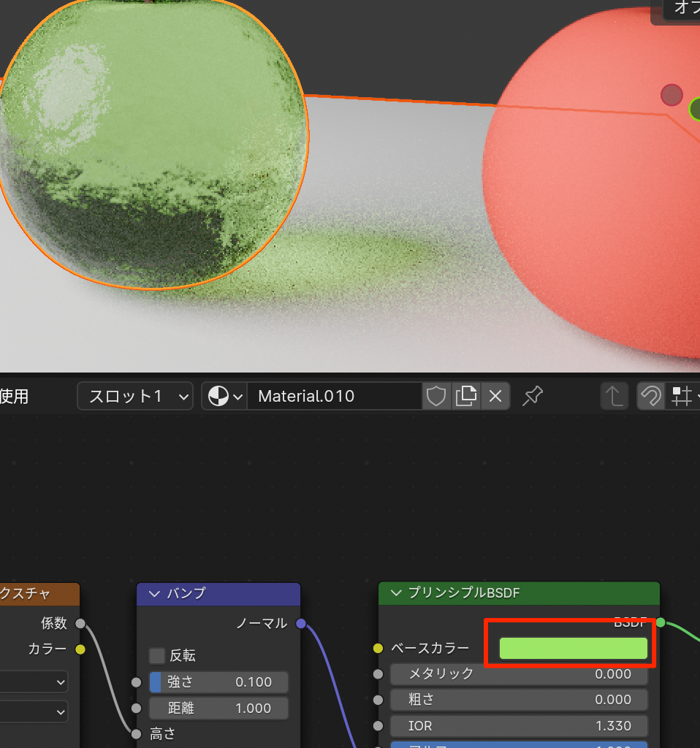Viewport: 700px width, 748px height.
Task: Unlink Material.010 with the X icon
Action: click(495, 397)
